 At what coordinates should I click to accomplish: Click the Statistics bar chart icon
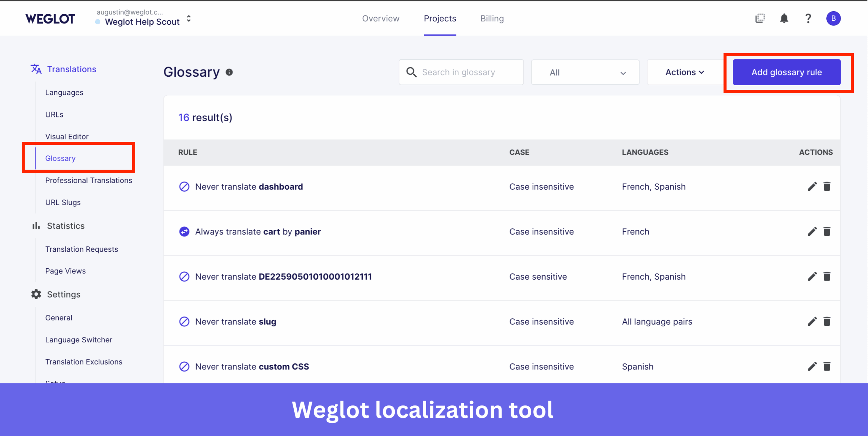[36, 226]
